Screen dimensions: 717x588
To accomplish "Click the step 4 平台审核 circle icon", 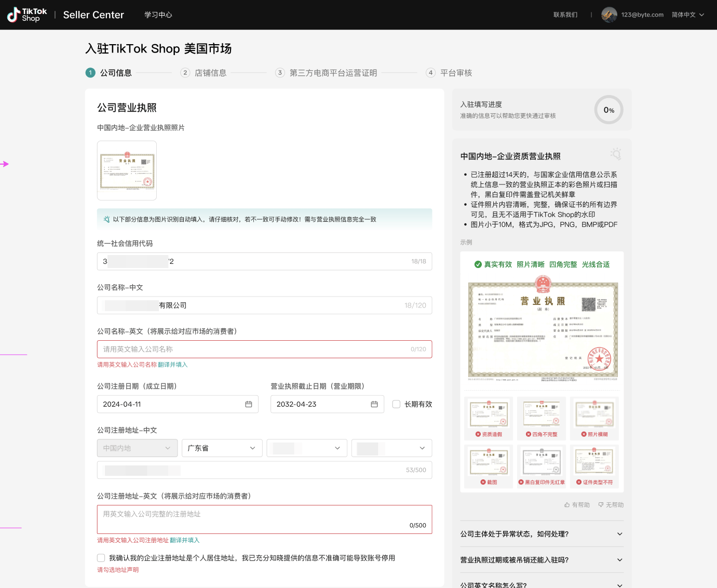I will click(x=430, y=73).
